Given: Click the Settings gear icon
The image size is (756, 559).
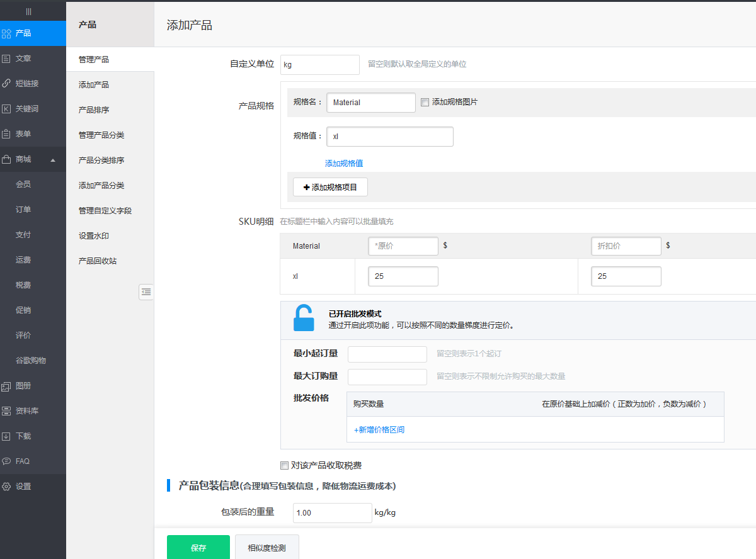Looking at the screenshot, I should click(6, 487).
